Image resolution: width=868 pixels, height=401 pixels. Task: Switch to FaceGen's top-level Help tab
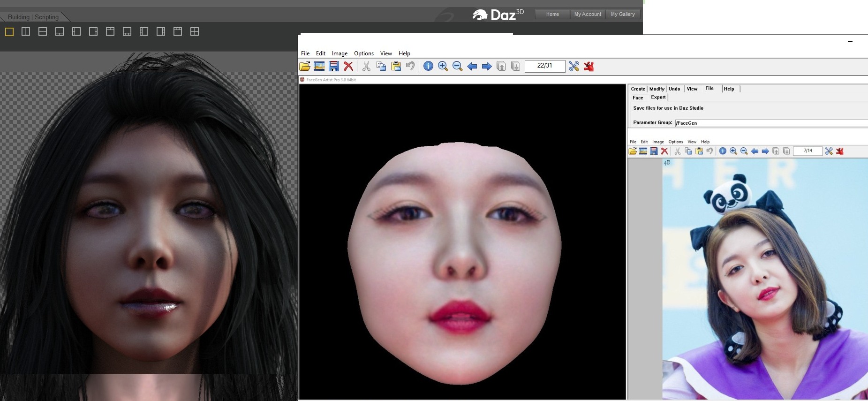(x=729, y=89)
